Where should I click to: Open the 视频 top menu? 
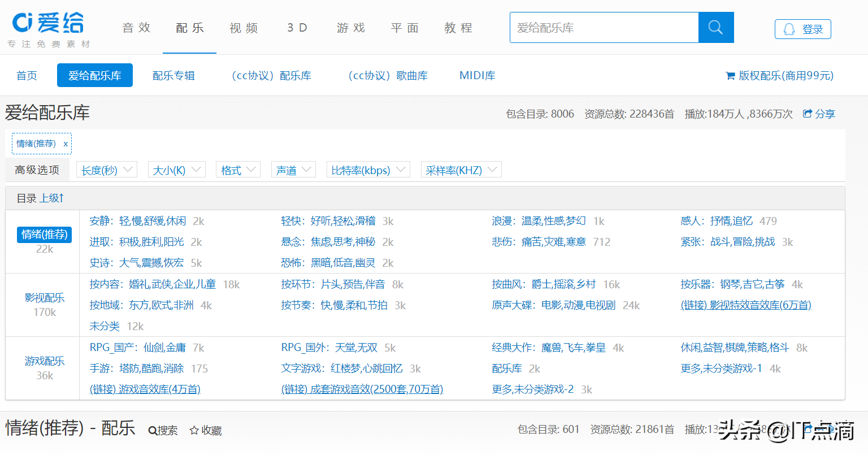[244, 28]
